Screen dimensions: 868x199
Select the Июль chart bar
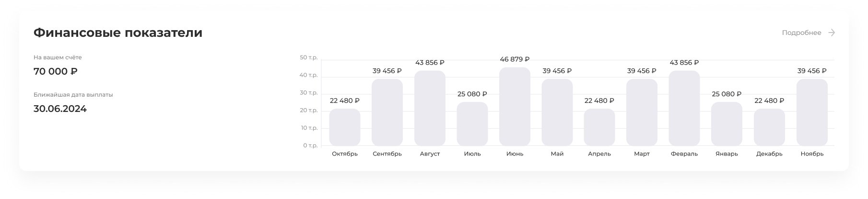472,124
